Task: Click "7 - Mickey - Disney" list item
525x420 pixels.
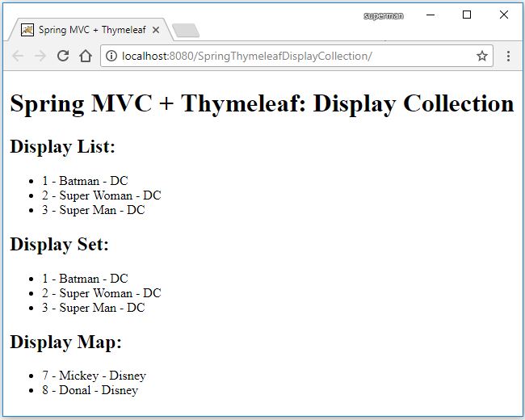Action: (94, 376)
